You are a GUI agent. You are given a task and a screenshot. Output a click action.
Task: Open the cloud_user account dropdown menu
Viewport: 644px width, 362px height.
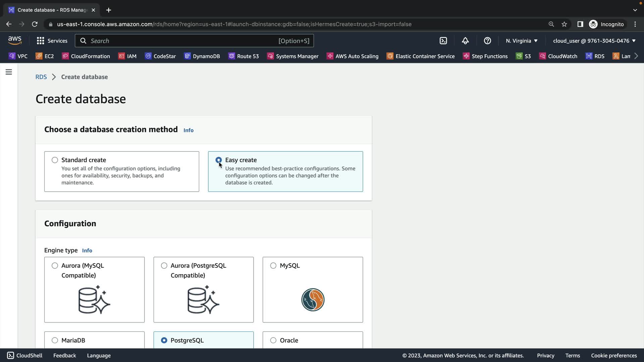pos(594,41)
